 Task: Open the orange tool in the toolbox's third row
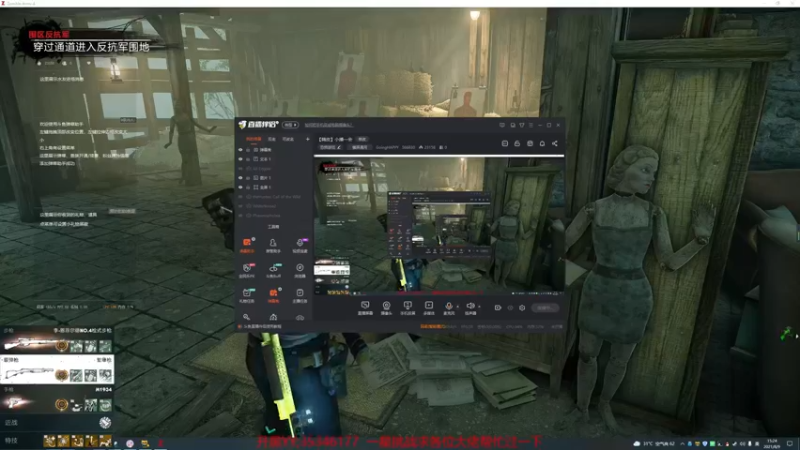coord(273,295)
